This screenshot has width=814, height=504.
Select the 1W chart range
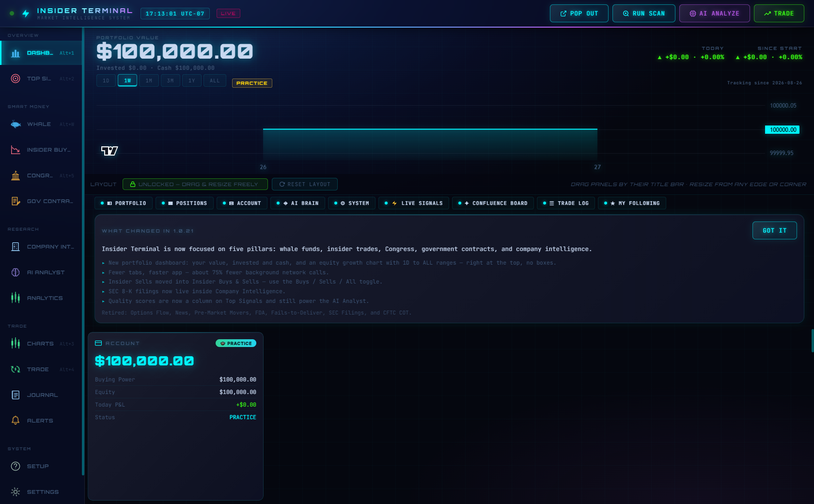click(x=127, y=80)
